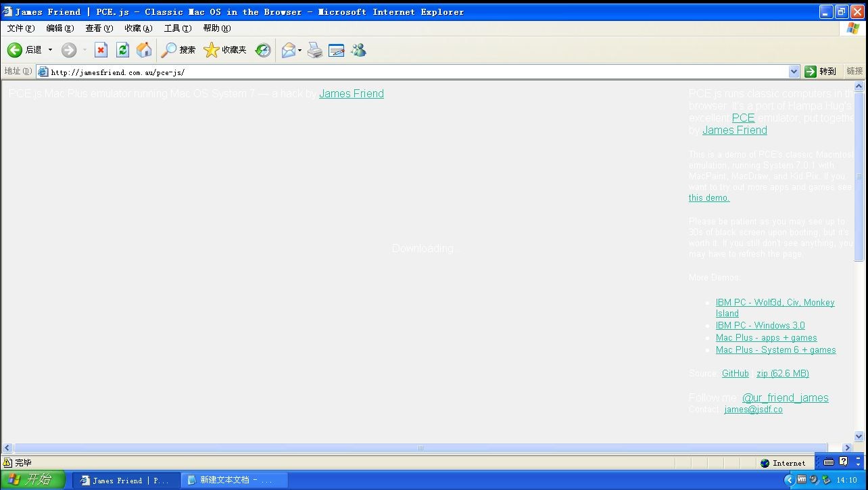Click the system clock showing 14:10
This screenshot has height=490, width=868.
pyautogui.click(x=847, y=481)
